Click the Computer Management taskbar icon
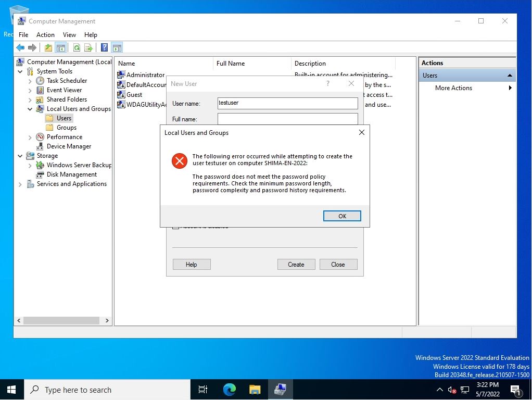Screen dimensions: 532x400 [280, 389]
